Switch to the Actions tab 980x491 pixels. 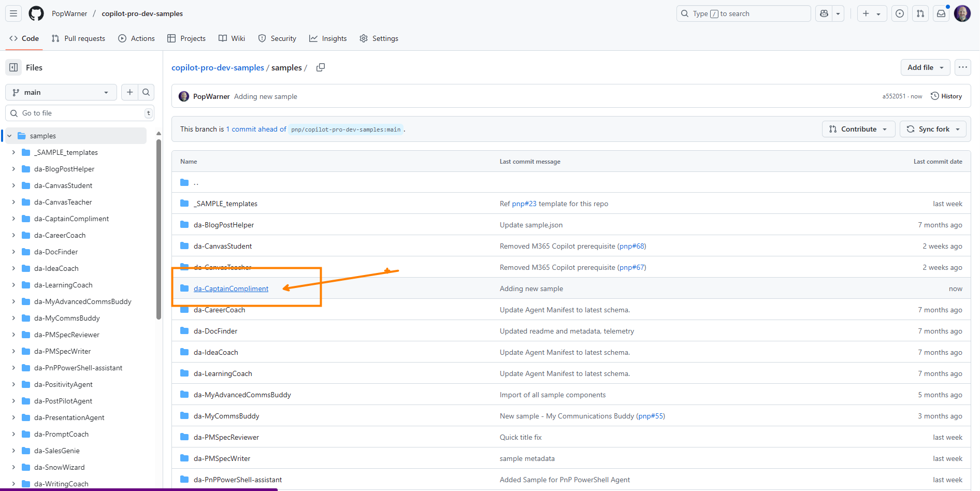click(x=136, y=38)
